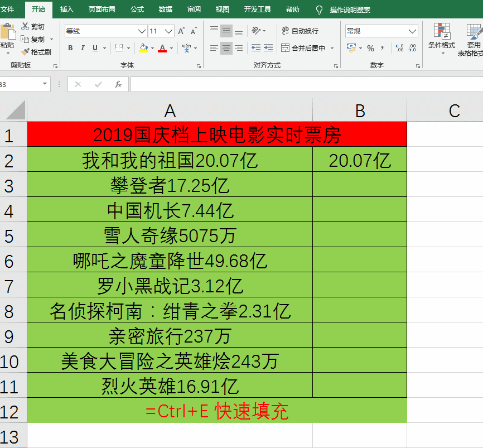Viewport: 483px width, 448px height.
Task: Select the Format Painter brush
Action: [25, 52]
